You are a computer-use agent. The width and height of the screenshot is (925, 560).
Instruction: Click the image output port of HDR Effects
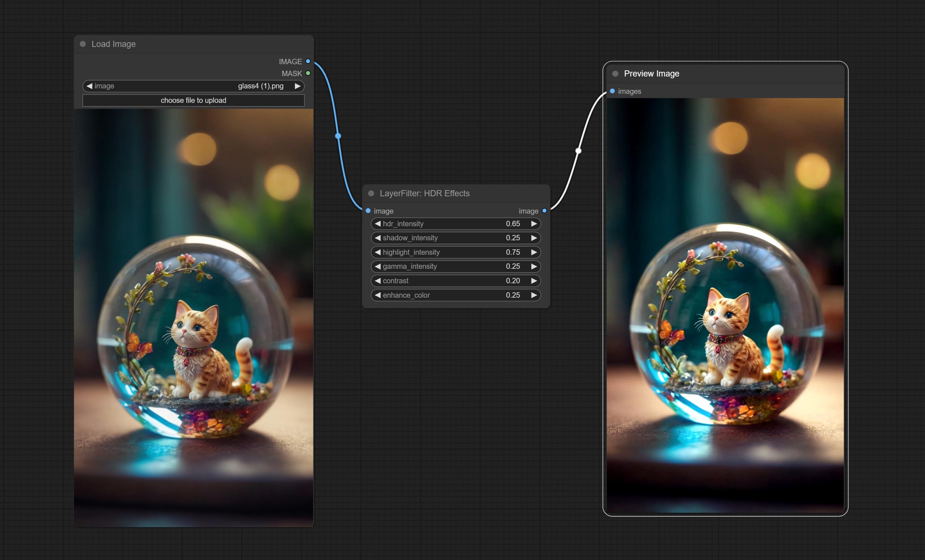pyautogui.click(x=544, y=211)
